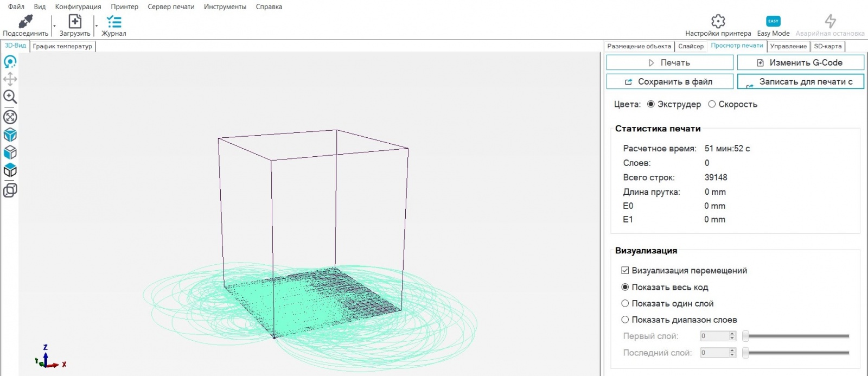
Task: Click the Последний слой slider
Action: 796,353
